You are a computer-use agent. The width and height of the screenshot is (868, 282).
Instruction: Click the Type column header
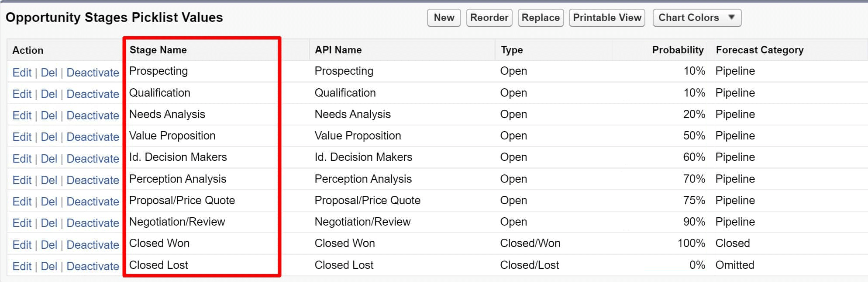(x=512, y=50)
